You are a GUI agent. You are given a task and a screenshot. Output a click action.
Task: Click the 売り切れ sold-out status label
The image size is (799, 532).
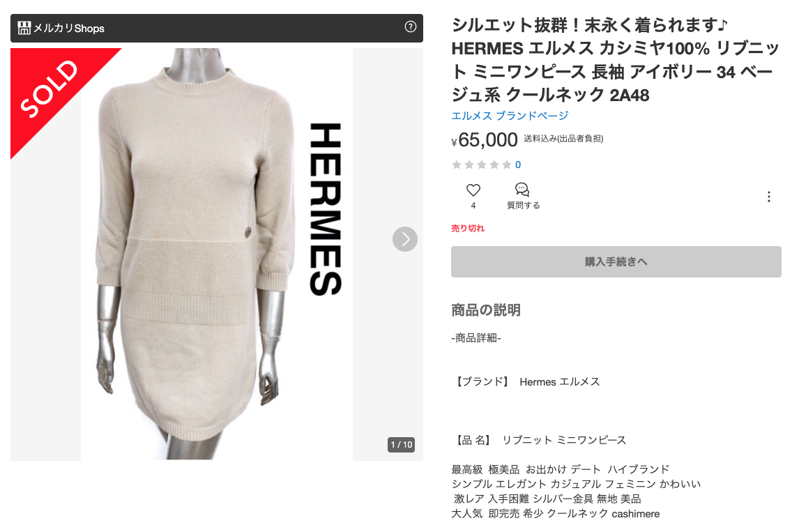(468, 228)
